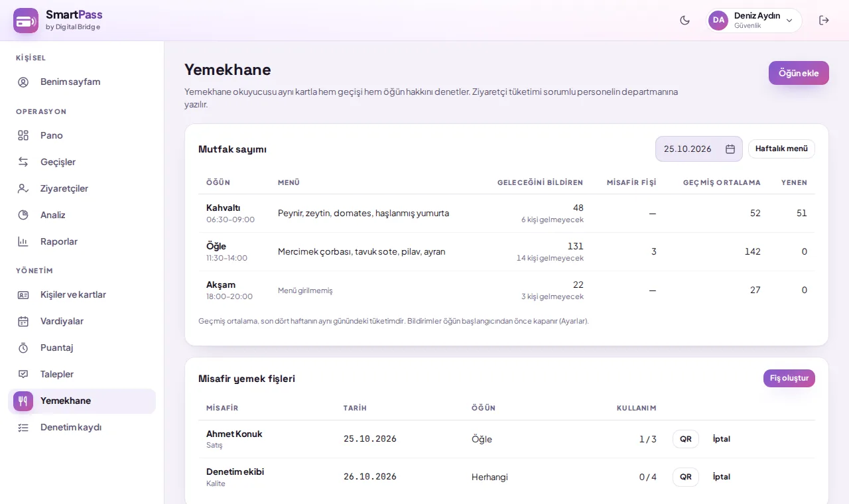This screenshot has width=849, height=504.
Task: Click the "14 kişi gelmeyecek" note
Action: (550, 258)
